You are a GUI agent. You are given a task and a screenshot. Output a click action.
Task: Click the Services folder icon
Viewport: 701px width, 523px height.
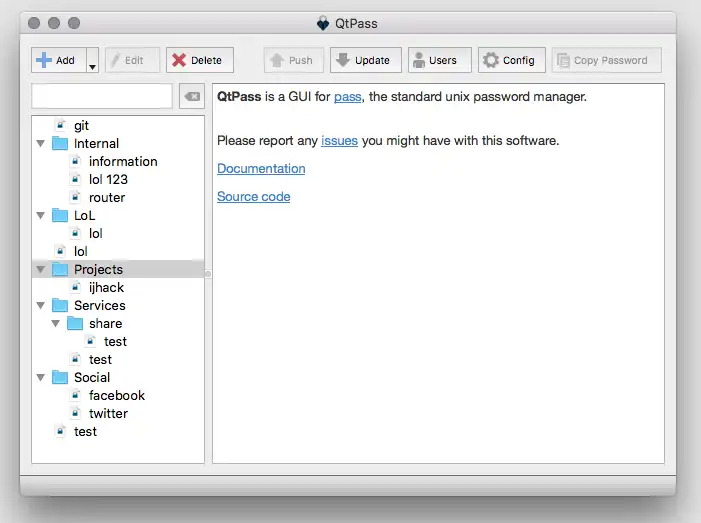coord(60,305)
